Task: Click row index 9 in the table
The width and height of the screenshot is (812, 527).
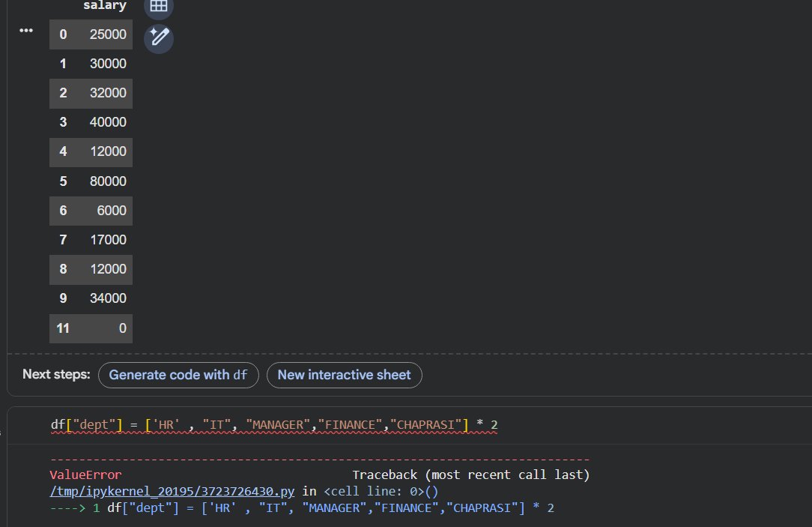Action: pos(63,298)
